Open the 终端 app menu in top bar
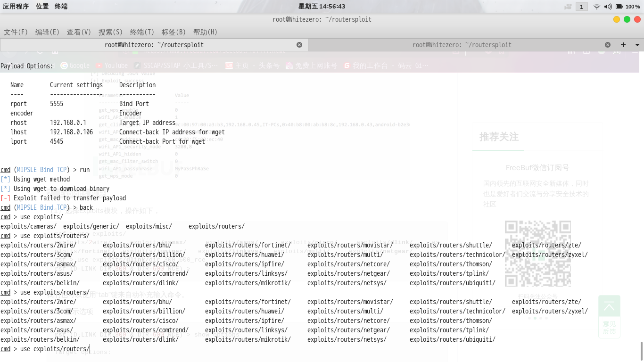 click(61, 7)
